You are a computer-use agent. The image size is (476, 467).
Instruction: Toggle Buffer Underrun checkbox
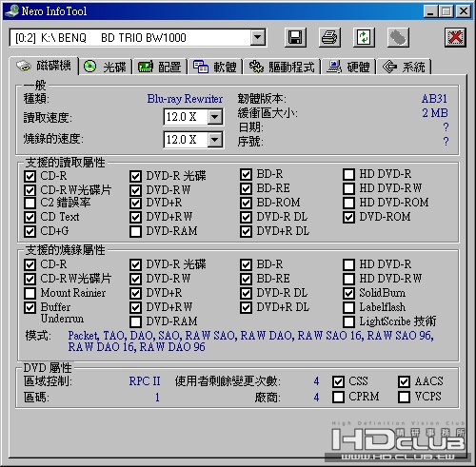coord(30,307)
